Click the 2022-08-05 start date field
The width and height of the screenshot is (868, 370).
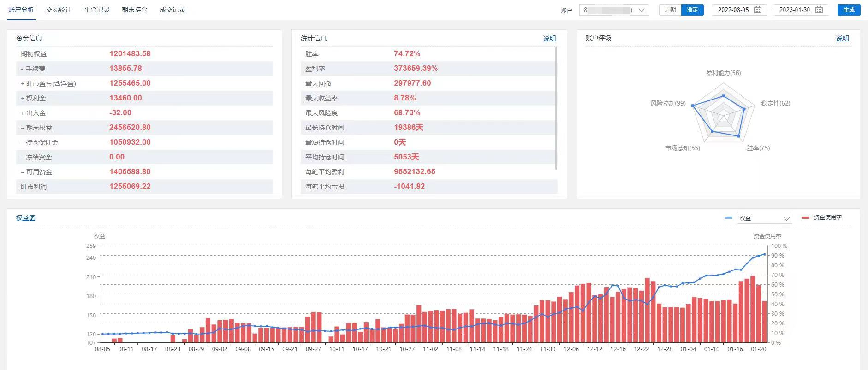pyautogui.click(x=733, y=10)
